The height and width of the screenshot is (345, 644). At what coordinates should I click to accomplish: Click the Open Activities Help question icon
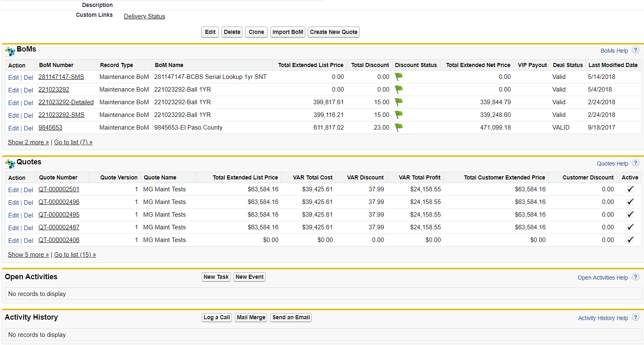tap(635, 277)
